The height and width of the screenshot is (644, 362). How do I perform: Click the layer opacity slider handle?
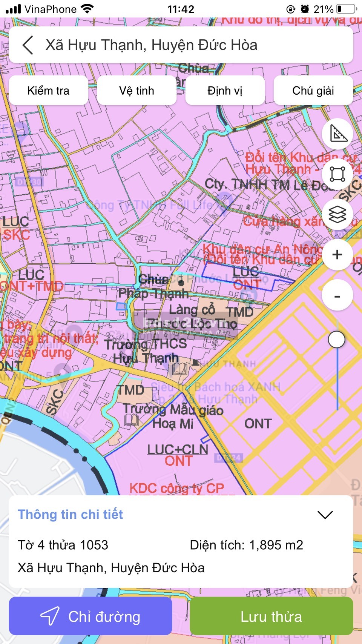coord(337,340)
